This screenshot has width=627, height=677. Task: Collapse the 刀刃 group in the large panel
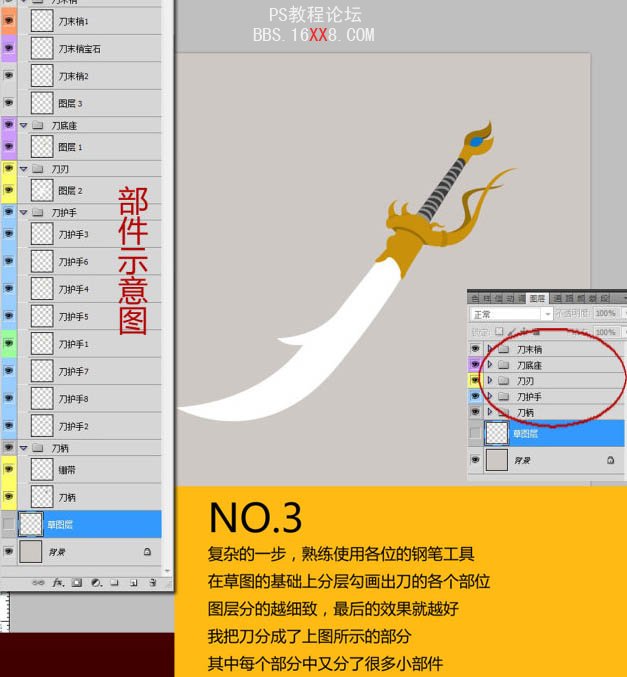pyautogui.click(x=24, y=169)
